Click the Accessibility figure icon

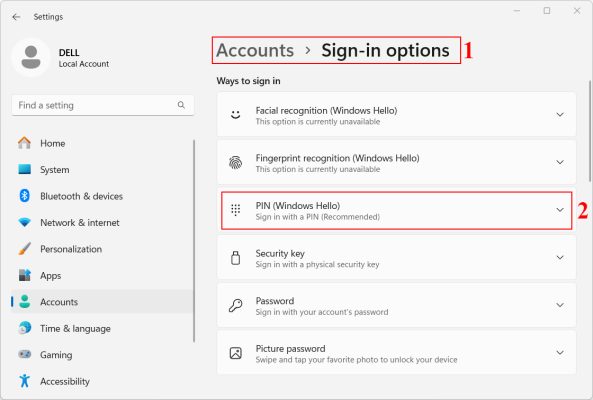pyautogui.click(x=25, y=381)
